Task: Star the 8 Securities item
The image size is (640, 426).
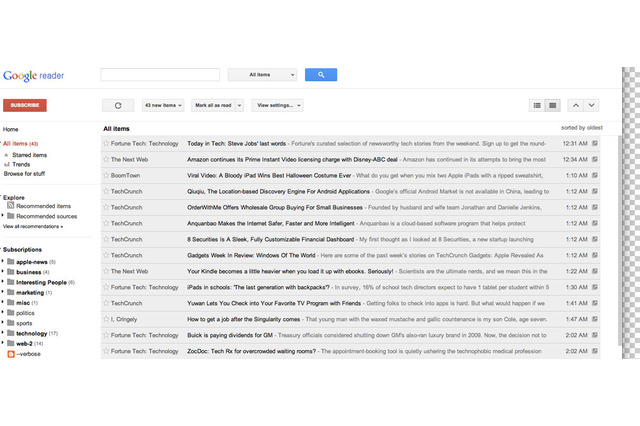Action: pyautogui.click(x=106, y=239)
